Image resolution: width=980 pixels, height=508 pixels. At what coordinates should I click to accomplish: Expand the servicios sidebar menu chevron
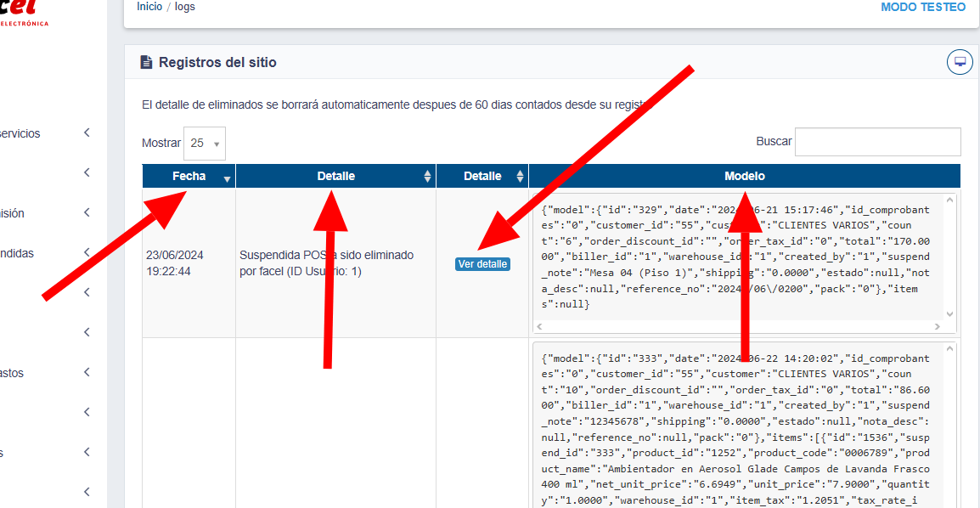(x=87, y=133)
